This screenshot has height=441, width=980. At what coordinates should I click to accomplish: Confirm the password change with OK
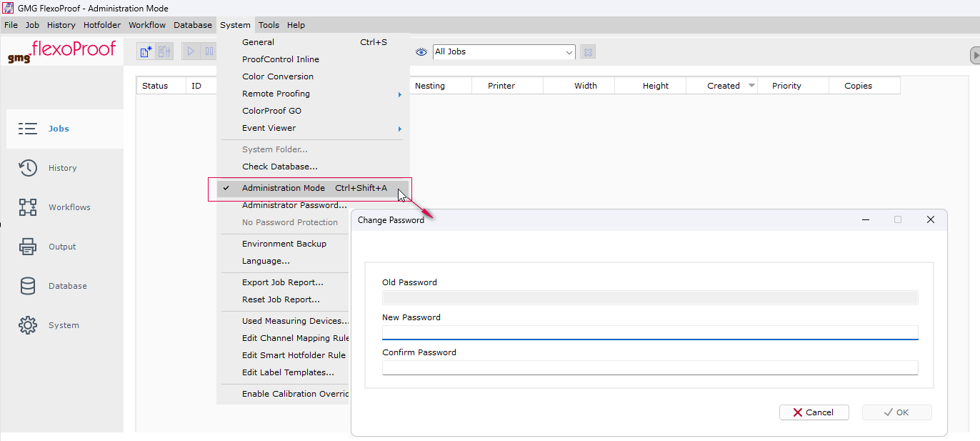[x=896, y=412]
